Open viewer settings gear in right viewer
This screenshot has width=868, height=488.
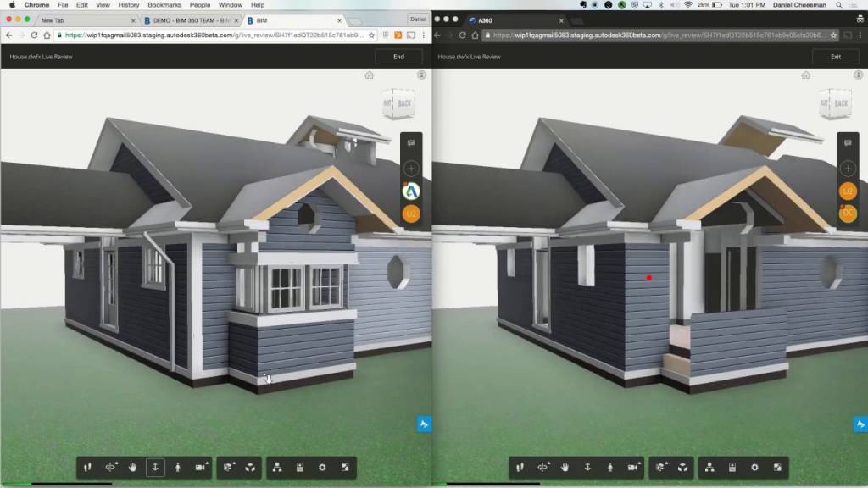[754, 467]
